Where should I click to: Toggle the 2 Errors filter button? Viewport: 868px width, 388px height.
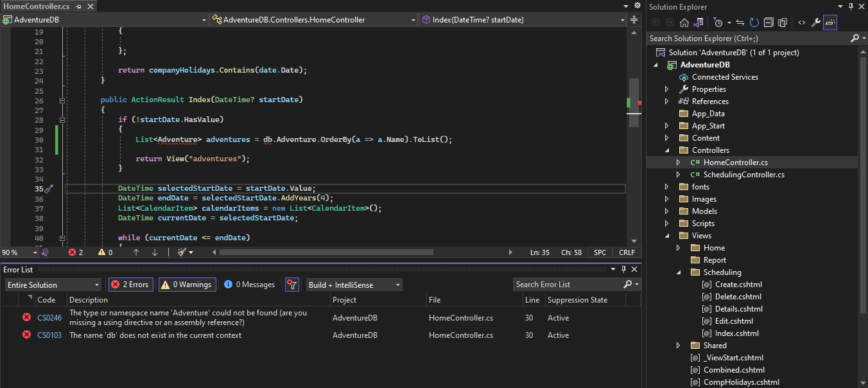[131, 285]
